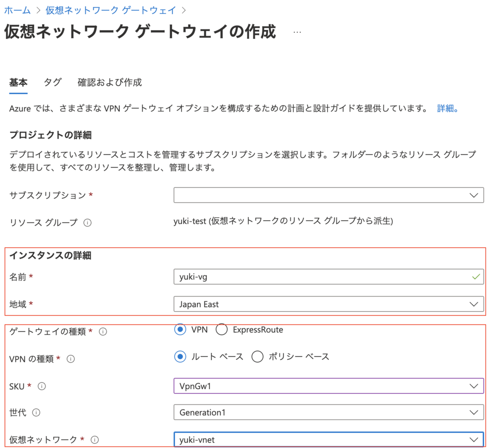
Task: Click info icon beside 仮想ネットワーク label
Action: (x=95, y=440)
